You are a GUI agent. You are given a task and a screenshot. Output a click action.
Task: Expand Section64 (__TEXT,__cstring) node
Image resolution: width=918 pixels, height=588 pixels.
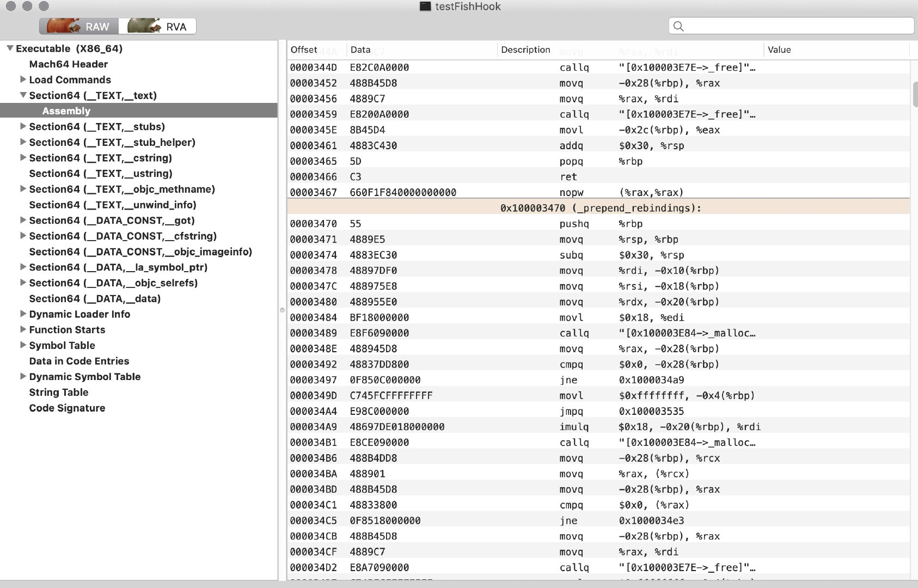click(x=23, y=158)
